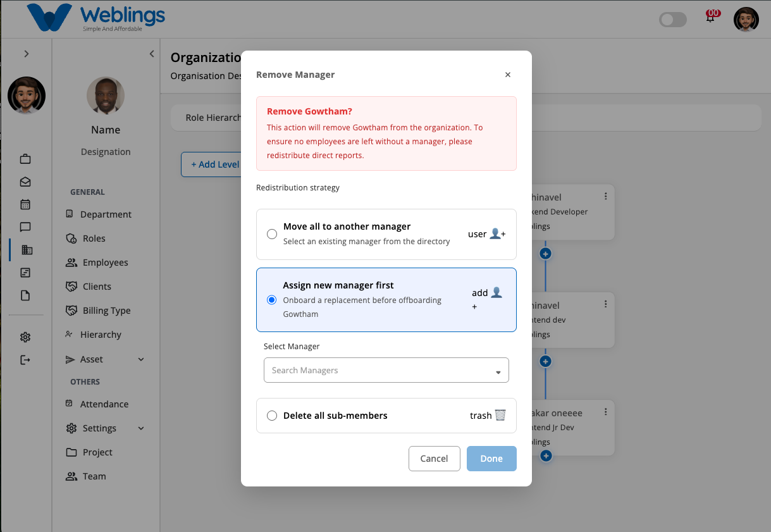
Task: Click the briefcase icon in the left rail
Action: (25, 159)
